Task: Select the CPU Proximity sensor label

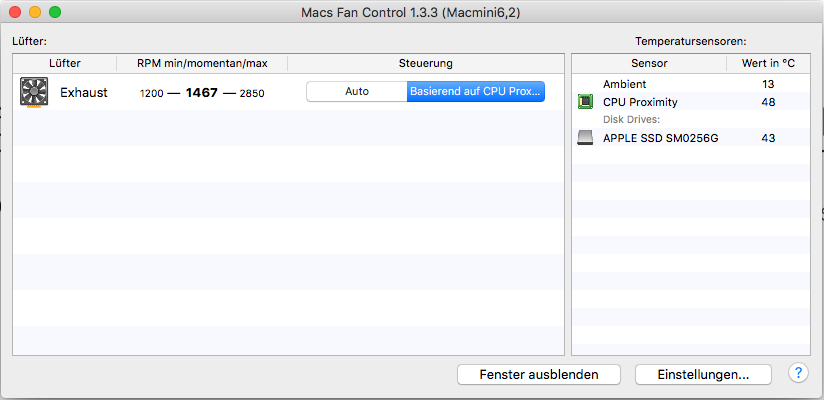Action: click(640, 102)
